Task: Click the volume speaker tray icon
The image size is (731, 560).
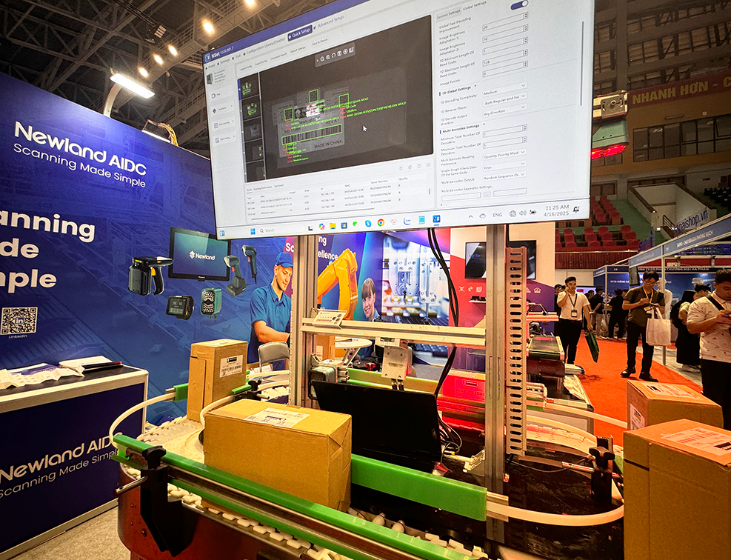Action: 523,213
